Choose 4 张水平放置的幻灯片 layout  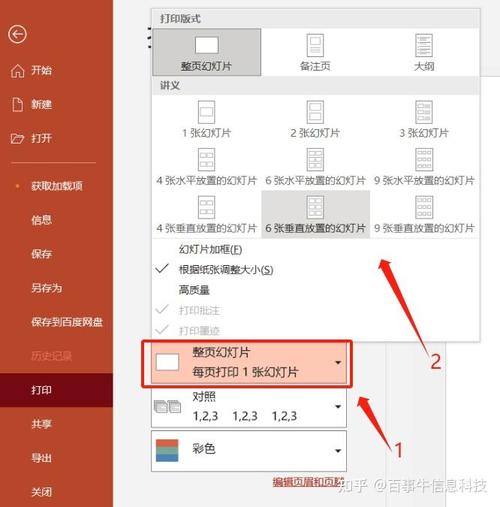pyautogui.click(x=207, y=167)
